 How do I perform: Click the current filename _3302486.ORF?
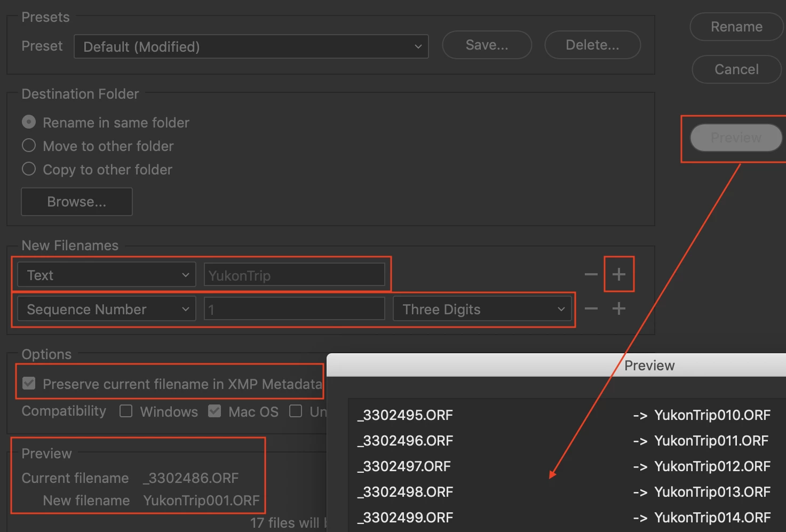pos(190,478)
